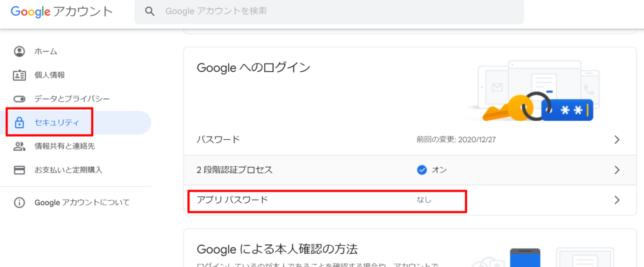The image size is (644, 267).
Task: Open 個人情報 in the sidebar
Action: pyautogui.click(x=50, y=75)
